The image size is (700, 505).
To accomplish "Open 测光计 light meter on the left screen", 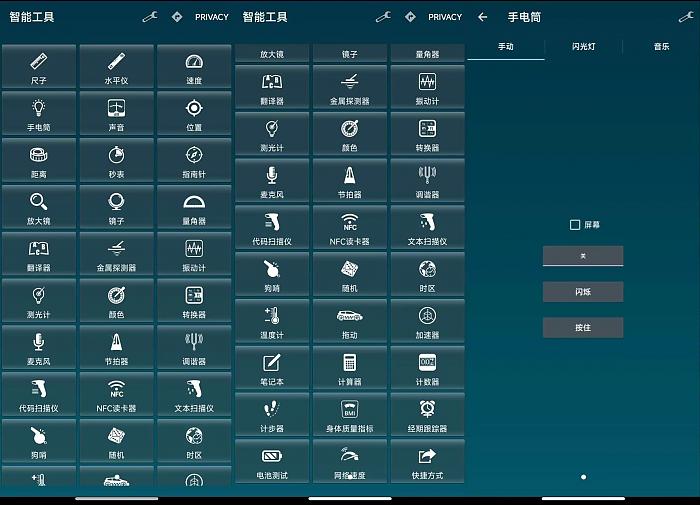I will (x=39, y=300).
